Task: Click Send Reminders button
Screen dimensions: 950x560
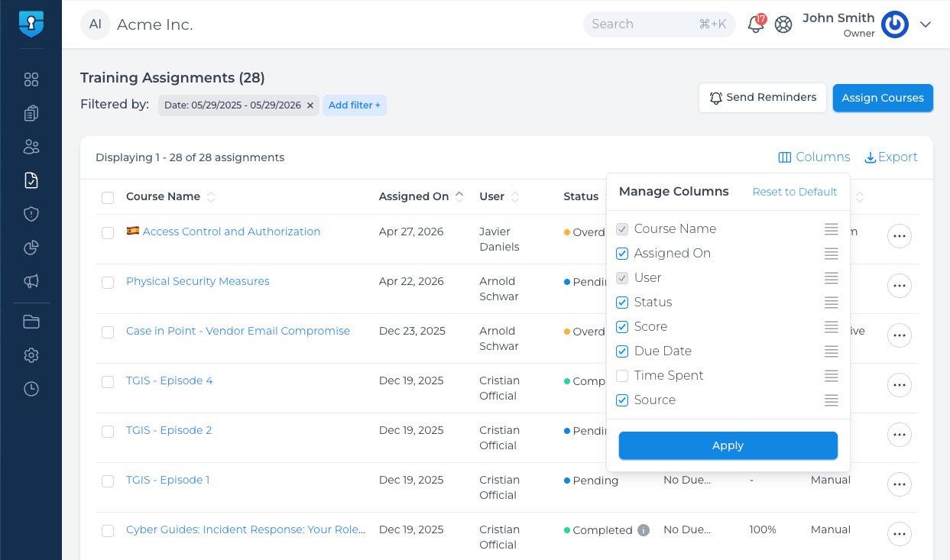Action: click(763, 98)
